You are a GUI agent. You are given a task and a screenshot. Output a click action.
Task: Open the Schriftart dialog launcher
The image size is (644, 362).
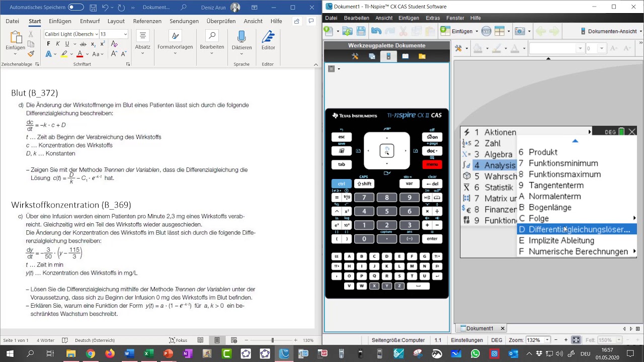click(128, 64)
